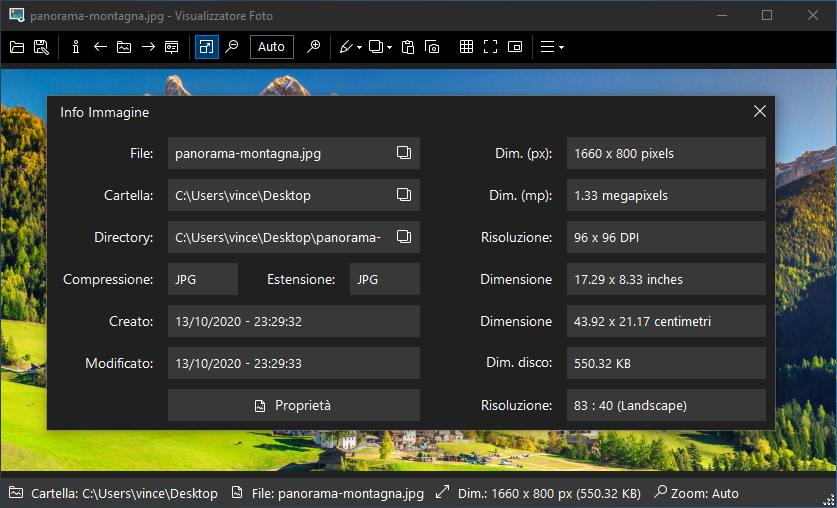This screenshot has height=508, width=837.
Task: Click the Modificato date 13/10/2020 - 23:29:33
Action: click(x=294, y=363)
